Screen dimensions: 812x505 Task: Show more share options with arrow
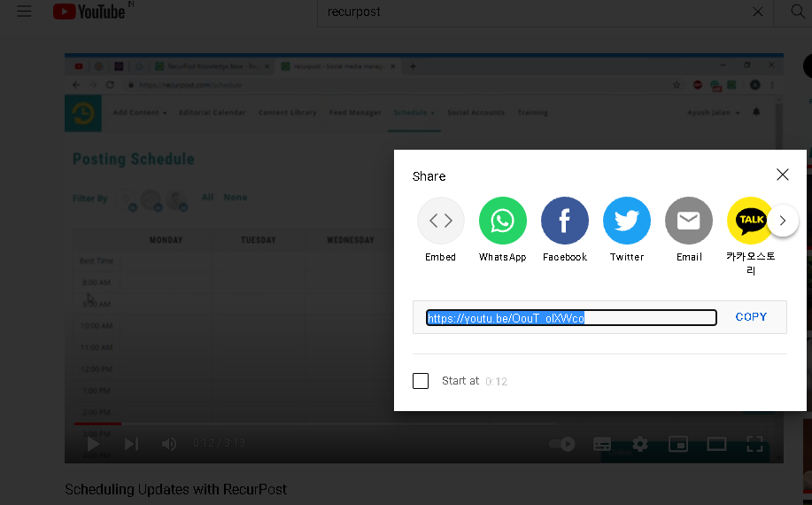[x=783, y=221]
